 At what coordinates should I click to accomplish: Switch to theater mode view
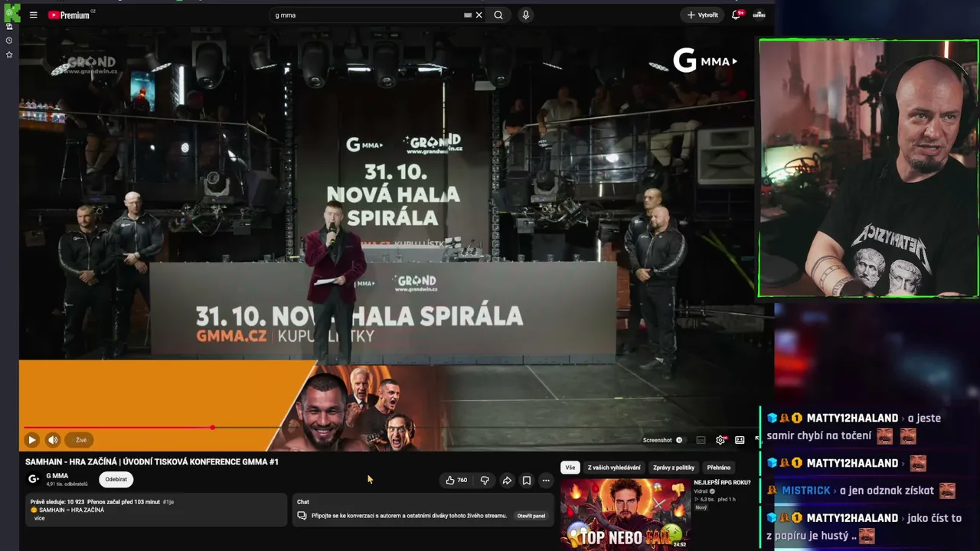pyautogui.click(x=740, y=440)
